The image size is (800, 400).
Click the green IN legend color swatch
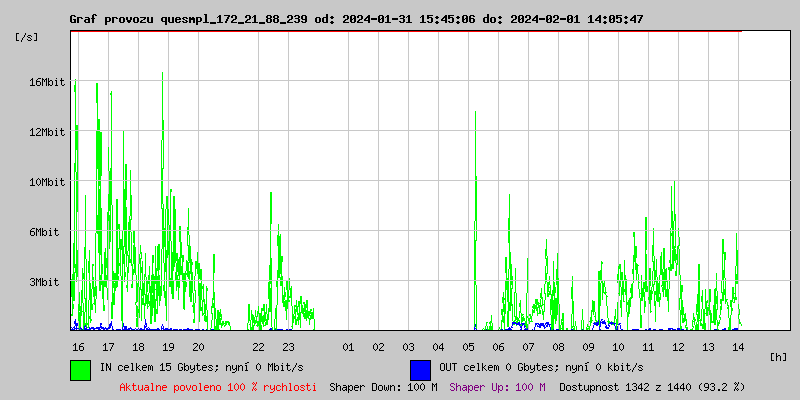pyautogui.click(x=81, y=369)
